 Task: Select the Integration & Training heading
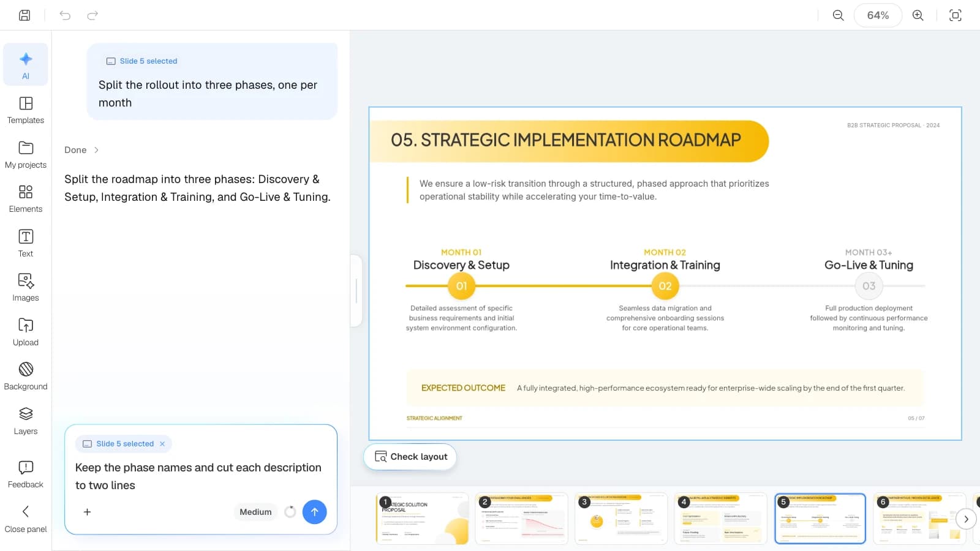point(665,265)
